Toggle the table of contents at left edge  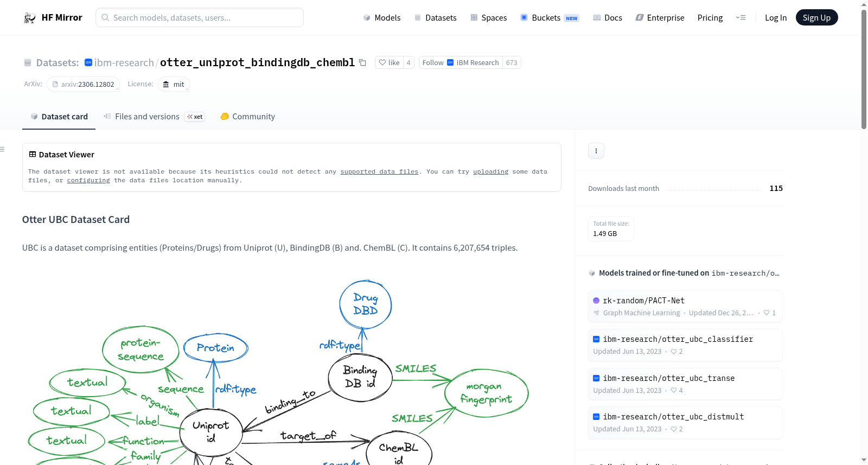pyautogui.click(x=3, y=149)
